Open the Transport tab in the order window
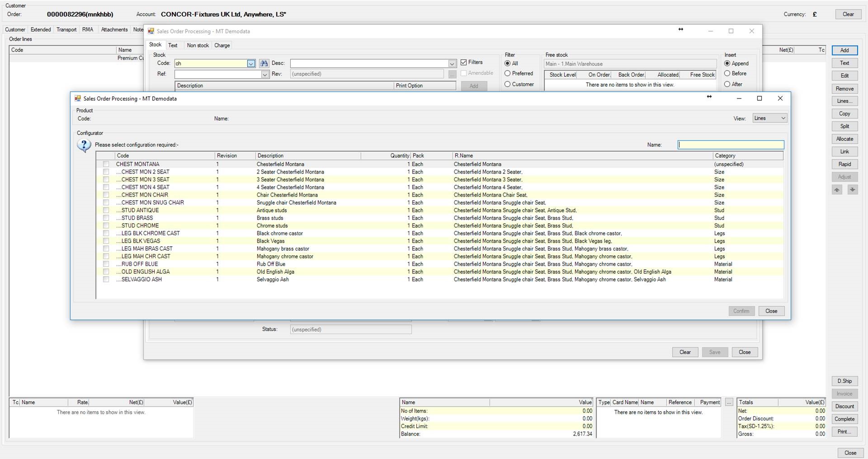The width and height of the screenshot is (868, 459). coord(66,29)
